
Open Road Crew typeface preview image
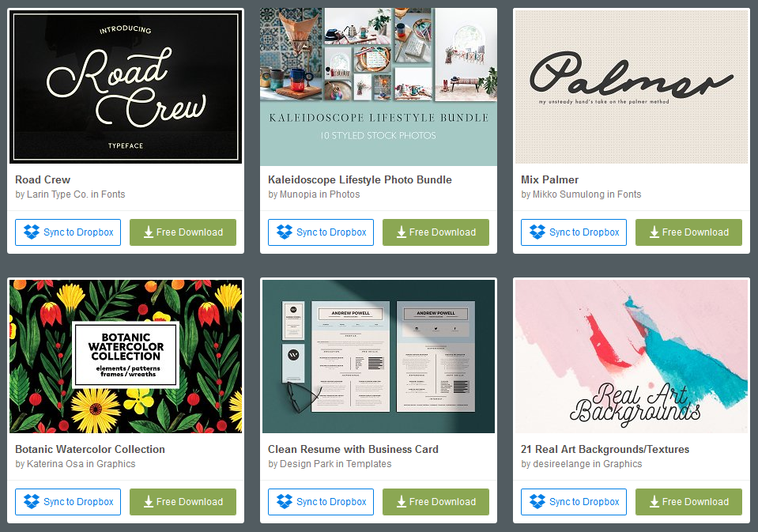pos(126,87)
